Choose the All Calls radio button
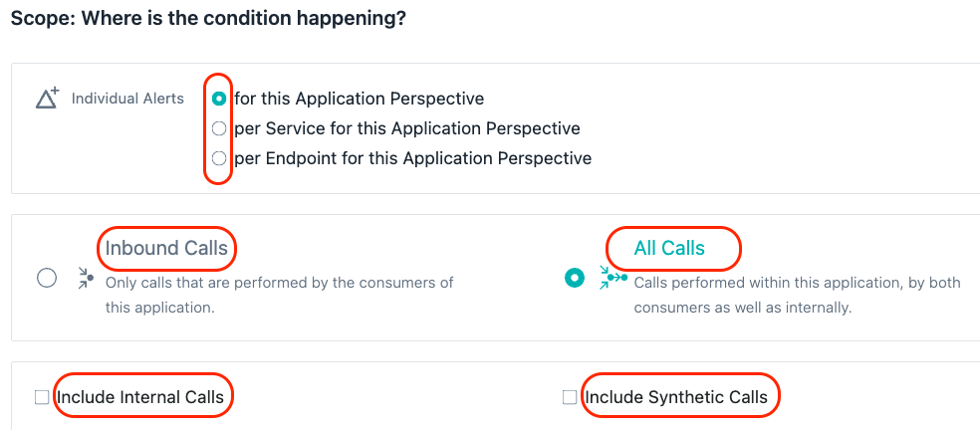Image resolution: width=980 pixels, height=430 pixels. tap(575, 278)
